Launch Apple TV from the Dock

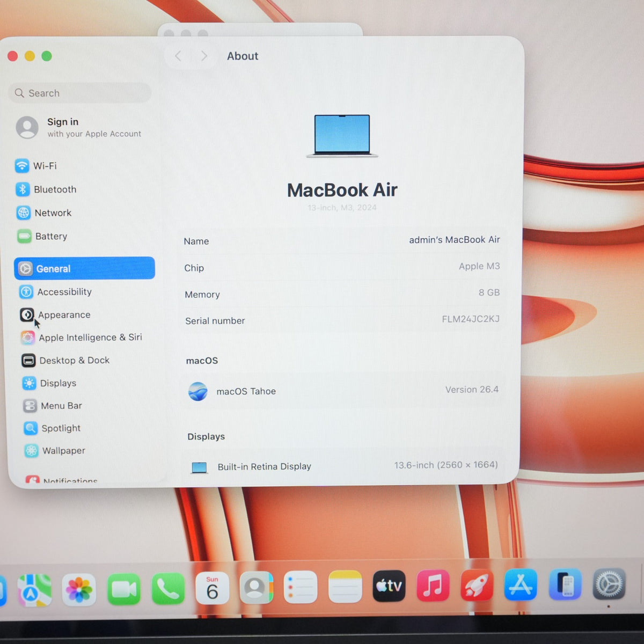coord(389,587)
